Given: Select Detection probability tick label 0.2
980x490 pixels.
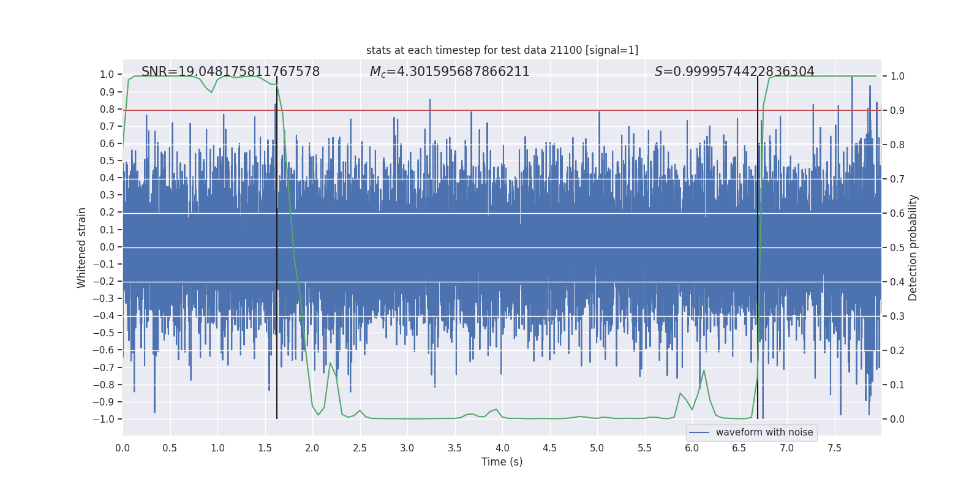Looking at the screenshot, I should [897, 351].
